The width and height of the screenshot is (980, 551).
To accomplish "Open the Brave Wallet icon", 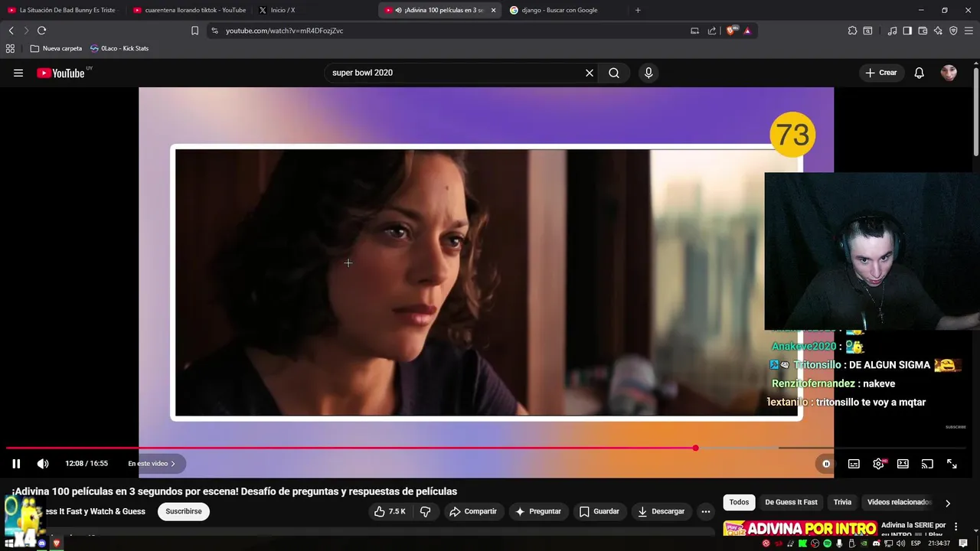I will click(x=923, y=31).
